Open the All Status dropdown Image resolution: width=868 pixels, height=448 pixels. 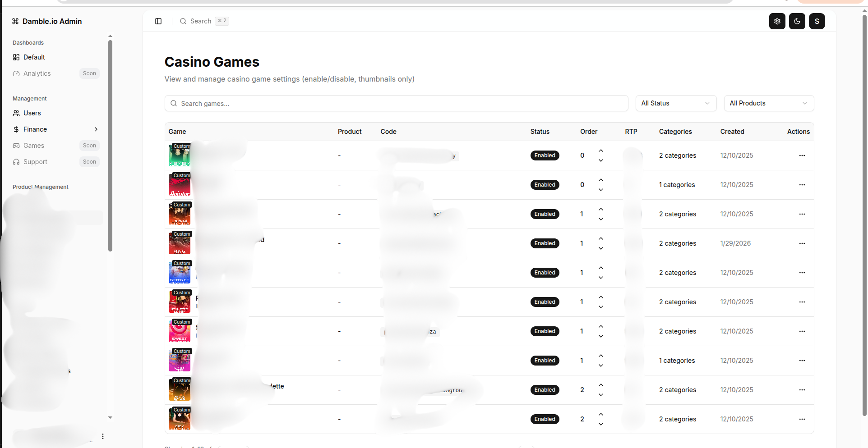pos(675,103)
